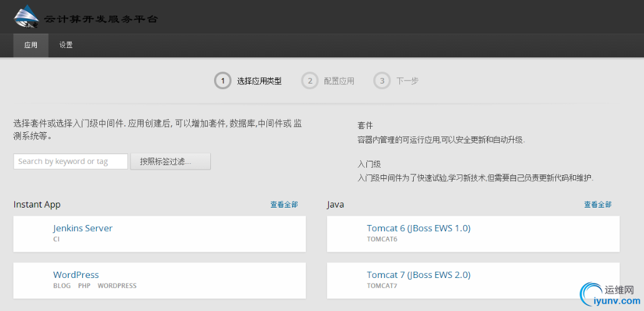
Task: Click the CI tag under Jenkins
Action: point(56,239)
